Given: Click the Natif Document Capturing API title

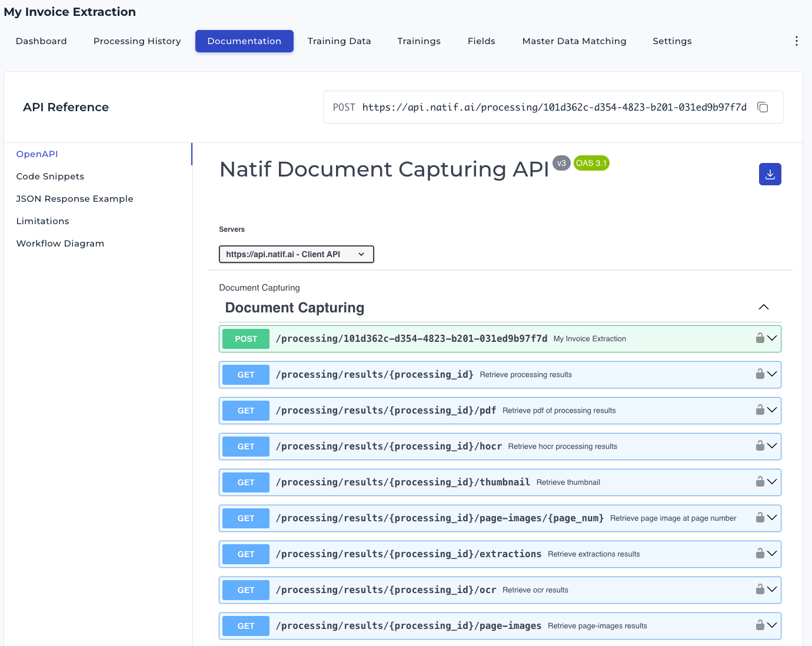Looking at the screenshot, I should click(x=384, y=169).
